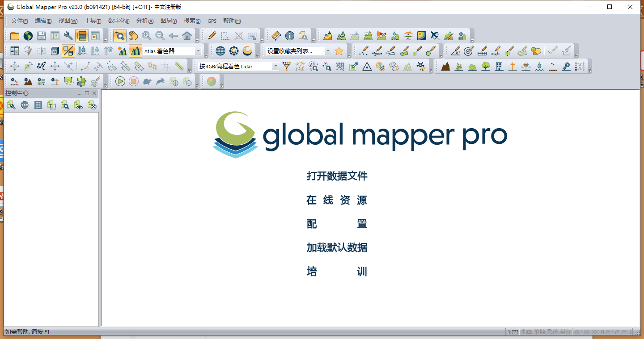Click the grid digitizer pencil icon
644x339 pixels.
point(482,51)
